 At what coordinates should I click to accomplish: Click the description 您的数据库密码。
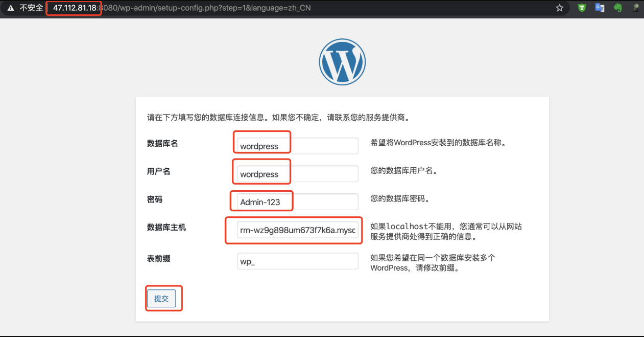pos(400,198)
